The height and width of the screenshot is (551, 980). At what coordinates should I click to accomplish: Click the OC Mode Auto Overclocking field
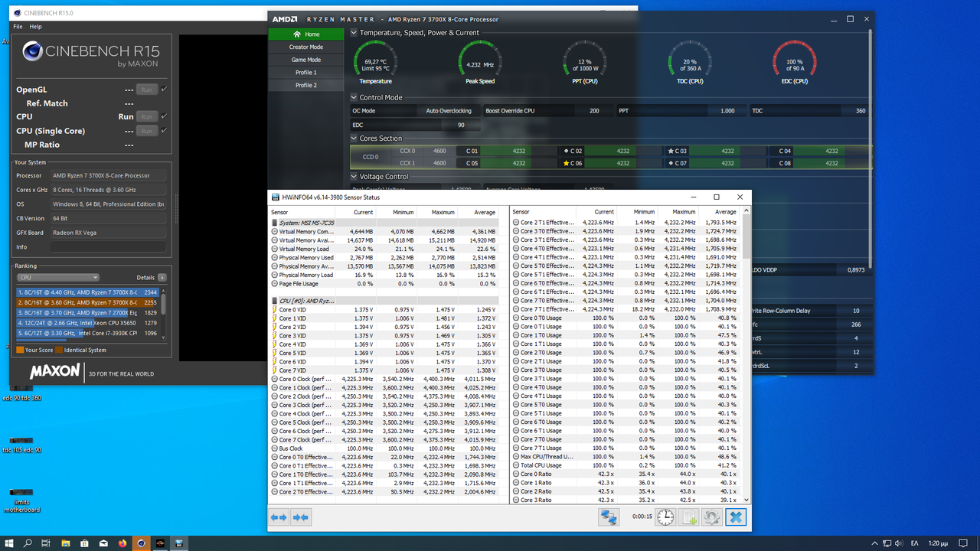pyautogui.click(x=416, y=111)
